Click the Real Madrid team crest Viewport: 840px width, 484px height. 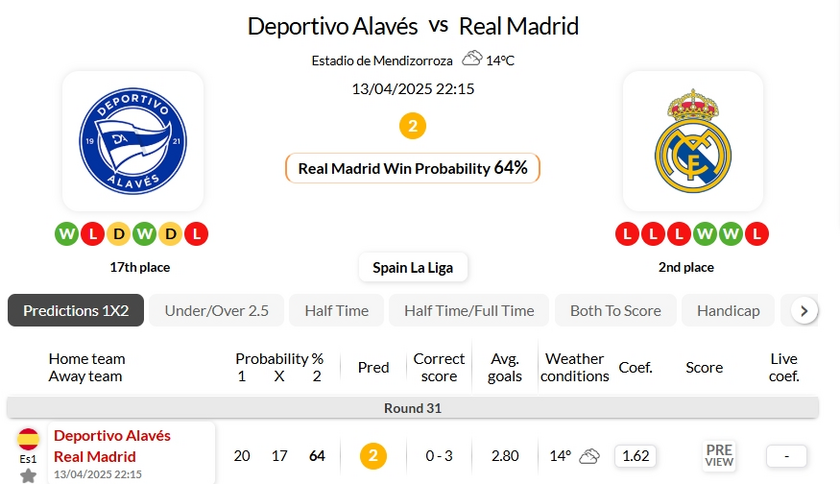(x=692, y=140)
